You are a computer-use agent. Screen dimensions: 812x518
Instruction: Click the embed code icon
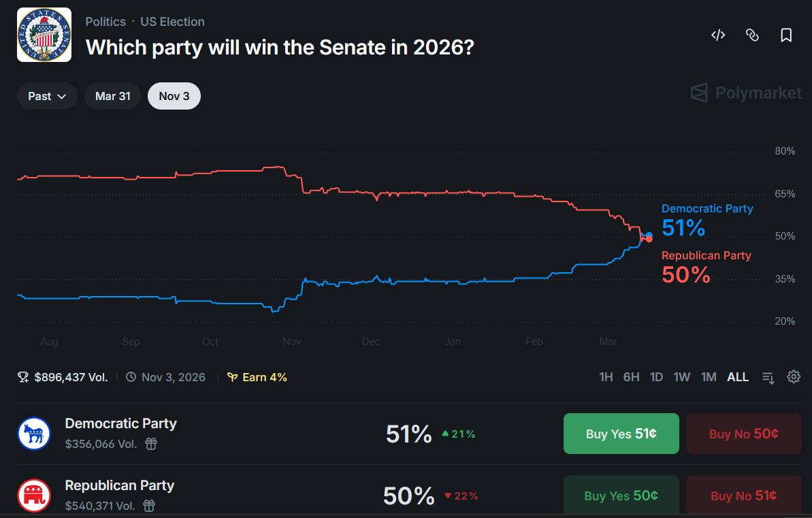click(718, 35)
